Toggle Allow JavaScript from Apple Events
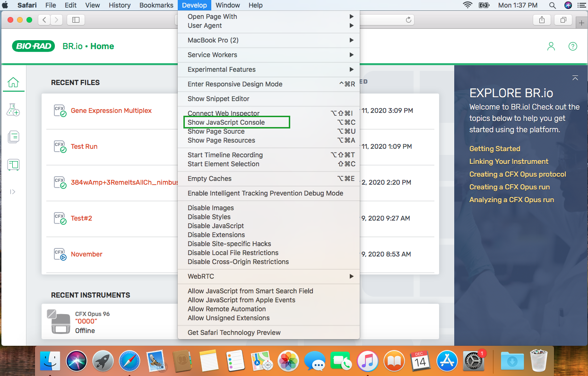Image resolution: width=588 pixels, height=376 pixels. tap(268, 300)
